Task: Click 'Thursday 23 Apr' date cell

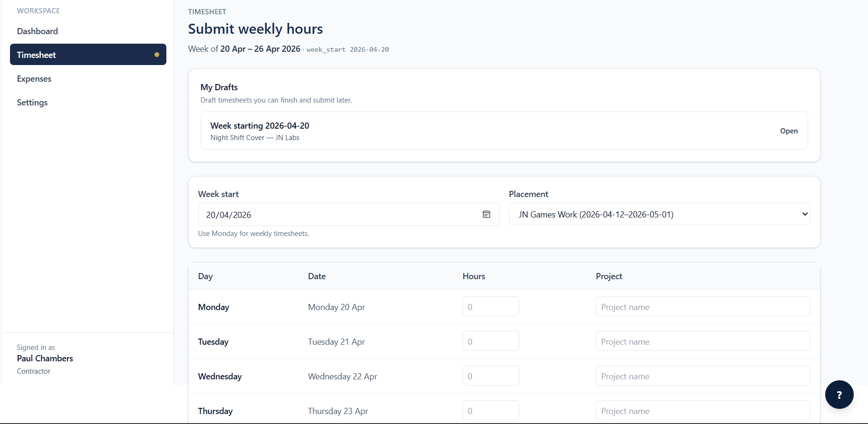Action: coord(338,411)
